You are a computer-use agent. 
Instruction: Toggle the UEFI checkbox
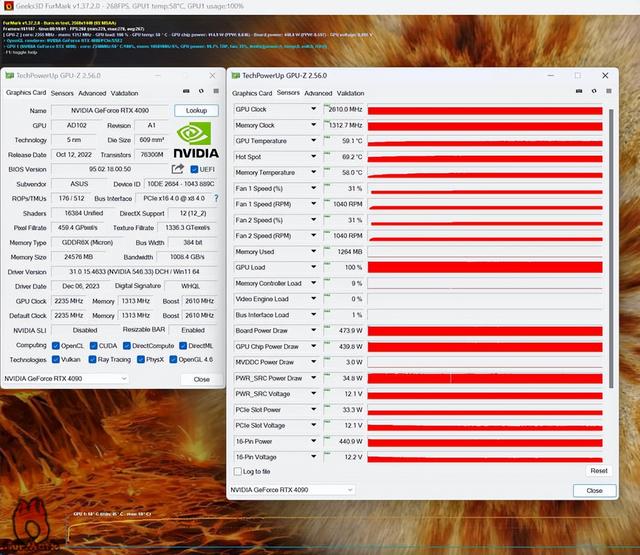[194, 169]
